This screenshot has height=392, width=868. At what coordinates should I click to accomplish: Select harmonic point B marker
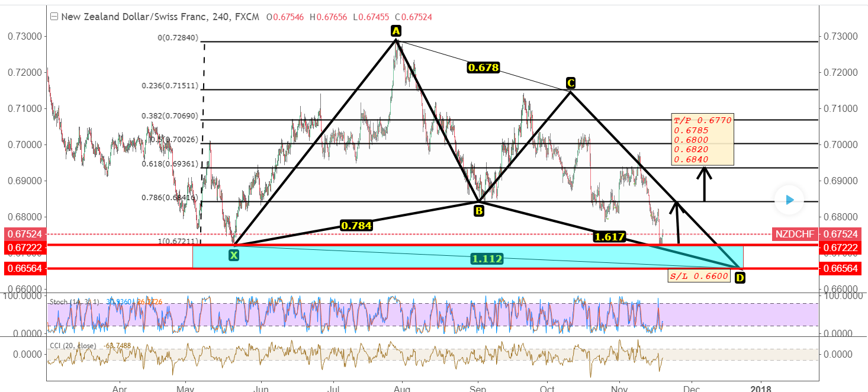coord(478,210)
